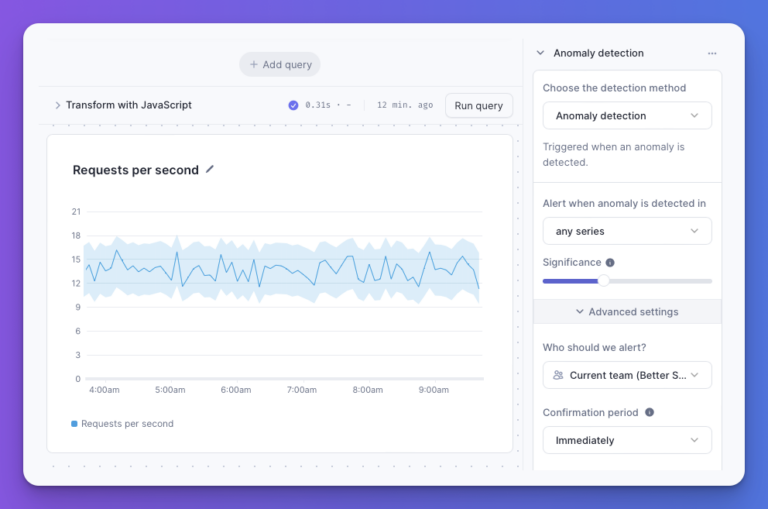Click the 4:00am axis label
The height and width of the screenshot is (509, 768).
(104, 390)
